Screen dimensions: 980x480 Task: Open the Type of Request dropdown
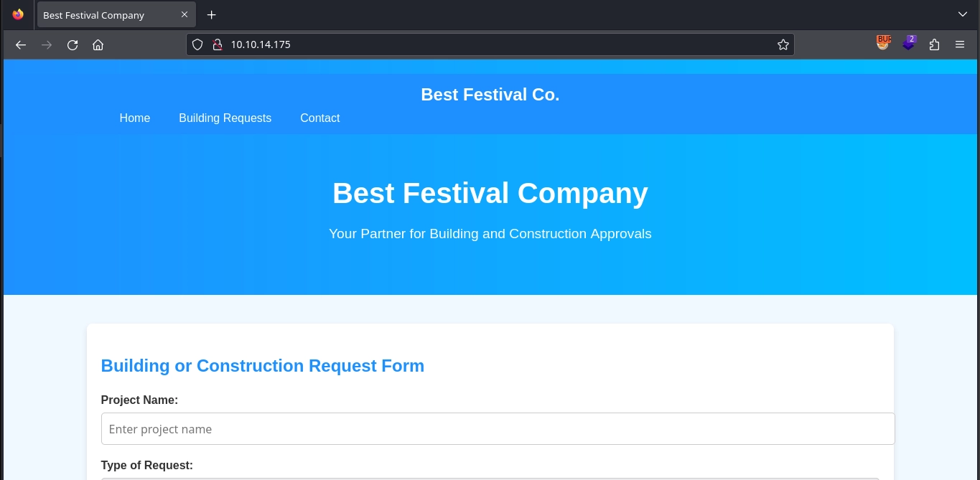coord(490,477)
